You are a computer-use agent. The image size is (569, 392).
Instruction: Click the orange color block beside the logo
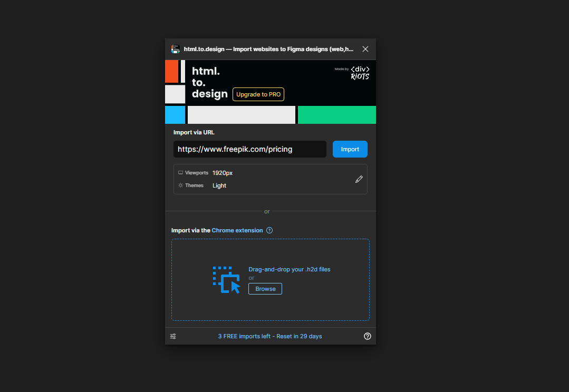(171, 72)
